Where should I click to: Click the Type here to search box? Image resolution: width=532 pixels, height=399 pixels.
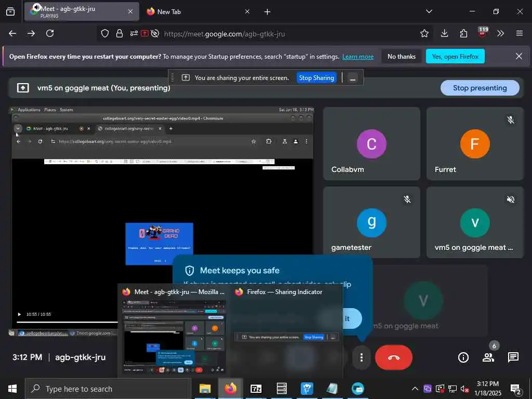pyautogui.click(x=108, y=389)
